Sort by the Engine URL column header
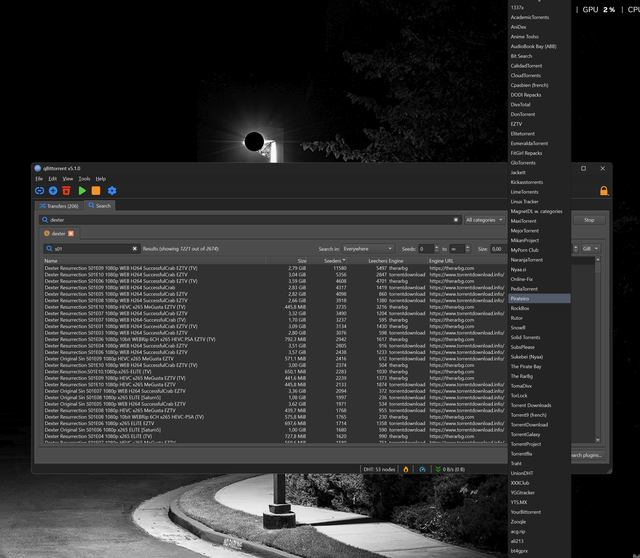The width and height of the screenshot is (640, 558). (467, 261)
